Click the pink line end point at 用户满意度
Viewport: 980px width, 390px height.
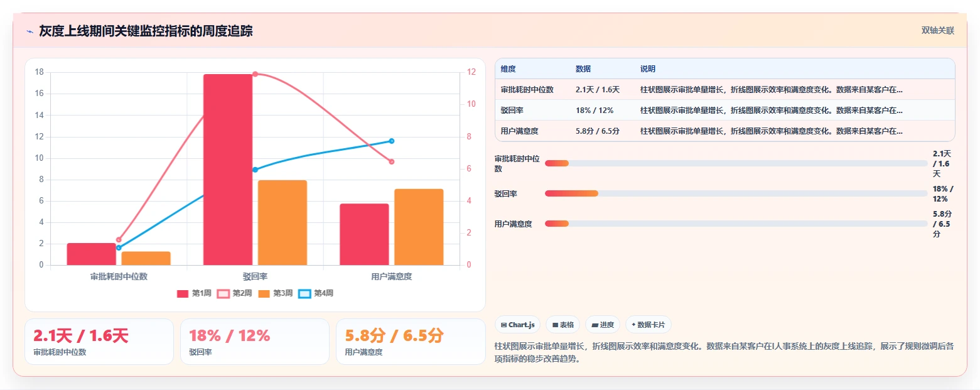click(x=392, y=161)
